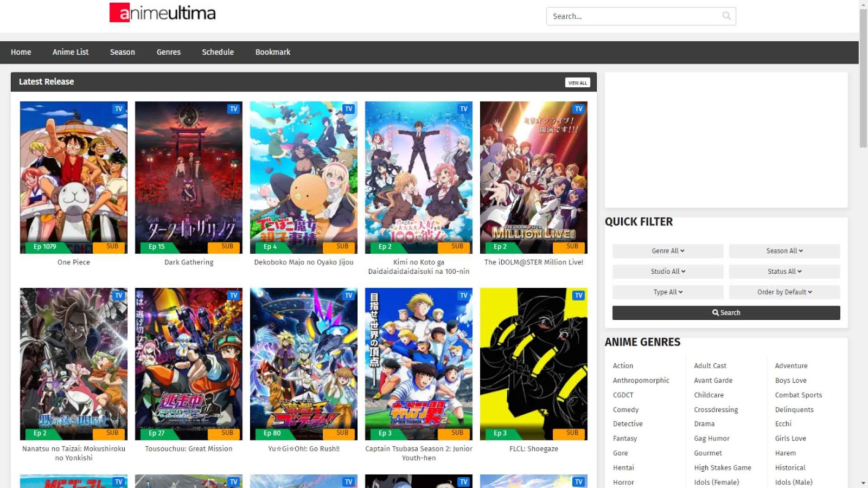Open the Anime List menu item

coord(71,52)
